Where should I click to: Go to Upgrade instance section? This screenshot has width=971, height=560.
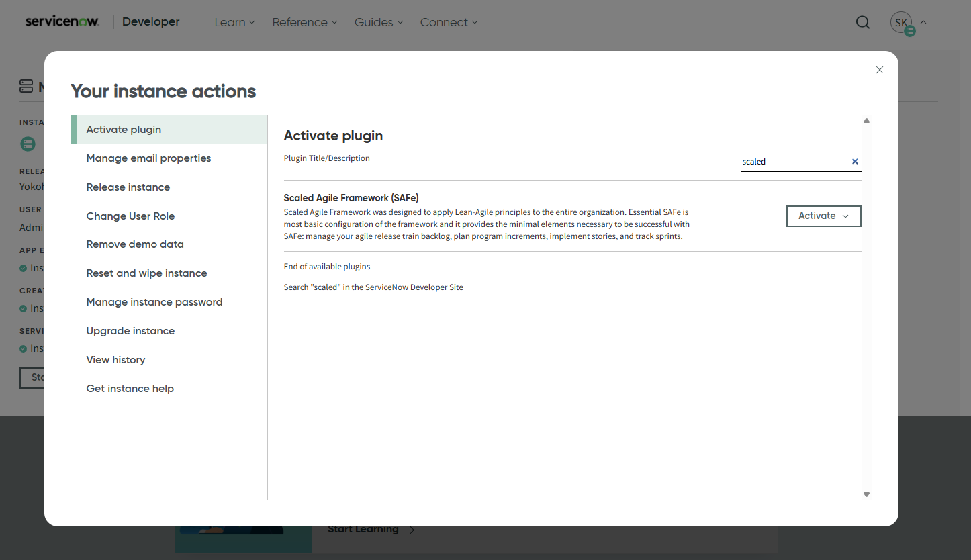pyautogui.click(x=130, y=331)
